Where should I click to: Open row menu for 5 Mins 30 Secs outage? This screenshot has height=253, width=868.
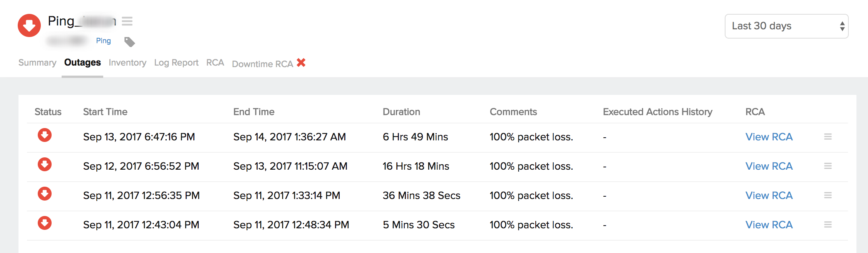point(828,225)
